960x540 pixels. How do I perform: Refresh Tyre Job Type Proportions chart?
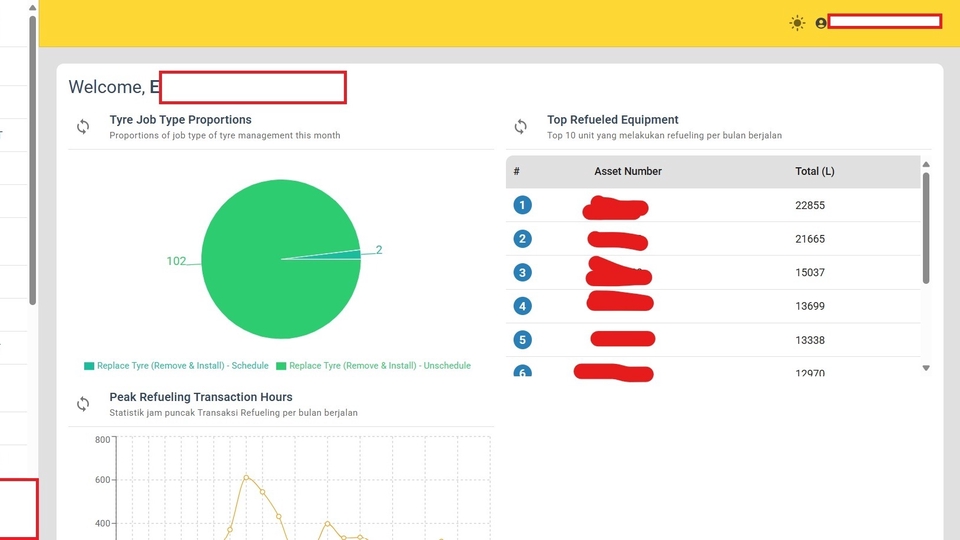[x=83, y=127]
